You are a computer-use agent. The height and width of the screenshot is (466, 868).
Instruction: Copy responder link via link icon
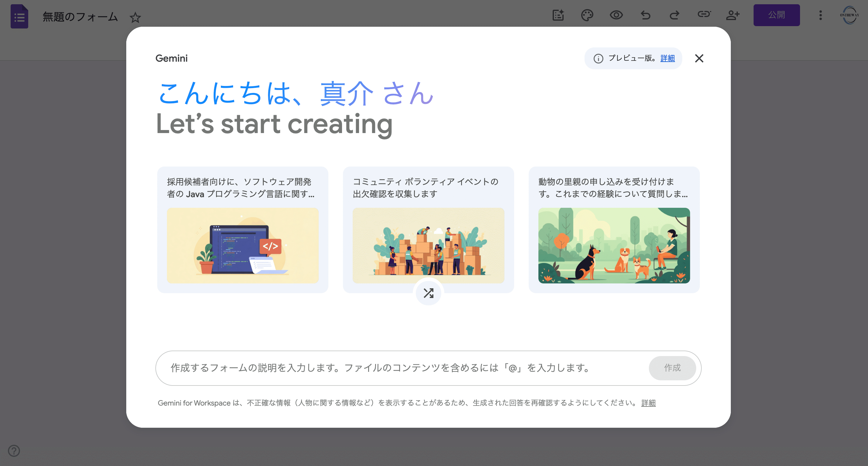click(704, 14)
